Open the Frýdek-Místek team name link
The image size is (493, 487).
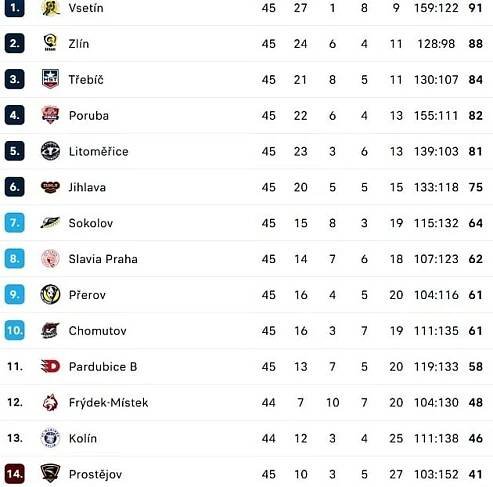[x=108, y=403]
